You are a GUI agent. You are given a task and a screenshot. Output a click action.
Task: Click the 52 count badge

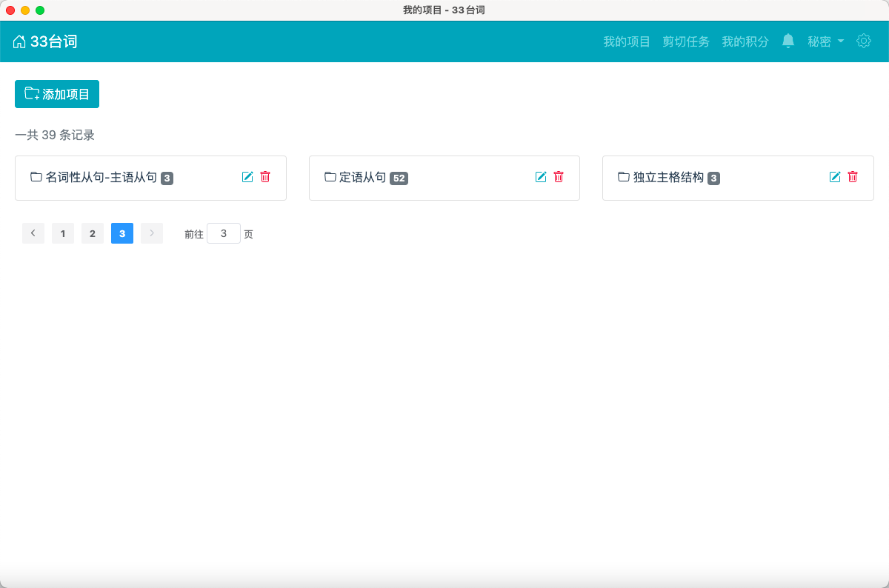399,178
